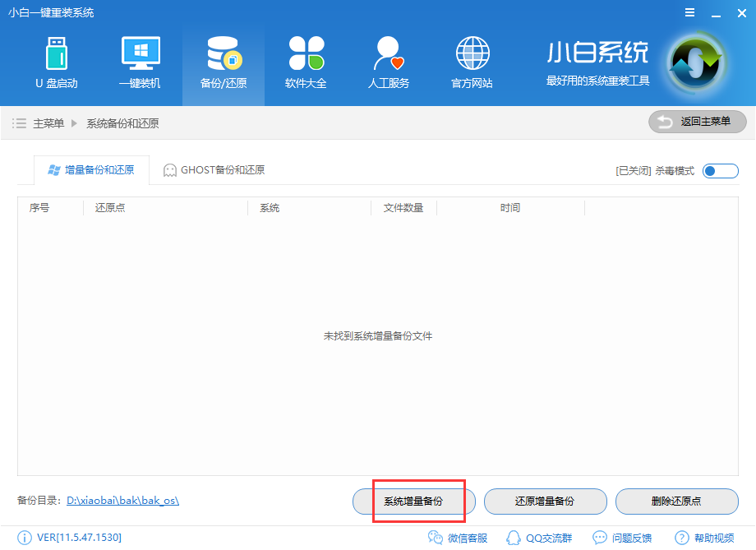Open the hamburger menu at top
This screenshot has width=756, height=550.
coord(689,12)
